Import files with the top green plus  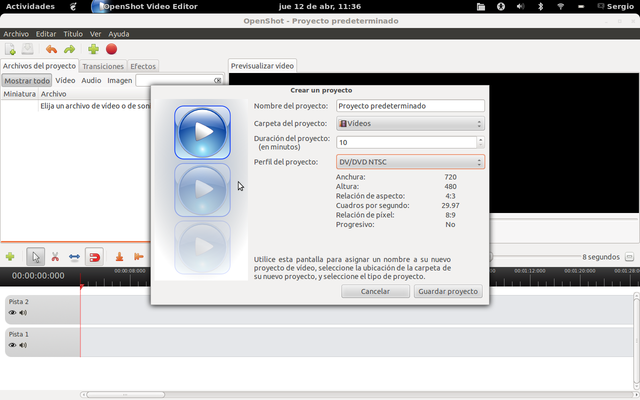tap(93, 49)
